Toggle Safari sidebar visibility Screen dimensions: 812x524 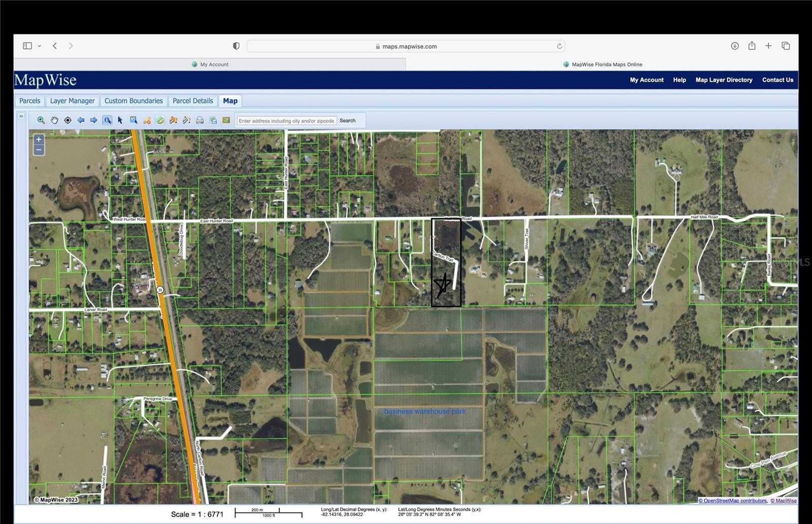click(27, 46)
